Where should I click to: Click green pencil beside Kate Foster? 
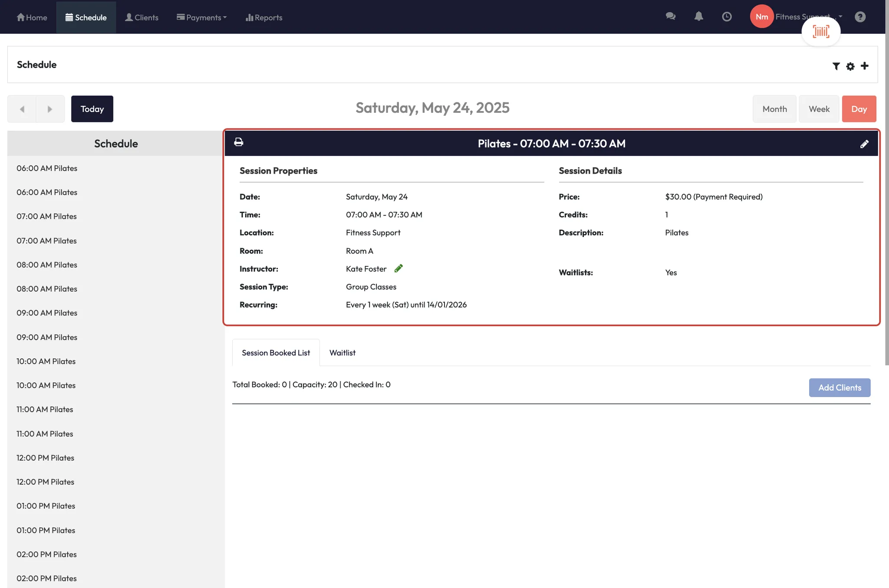(398, 269)
